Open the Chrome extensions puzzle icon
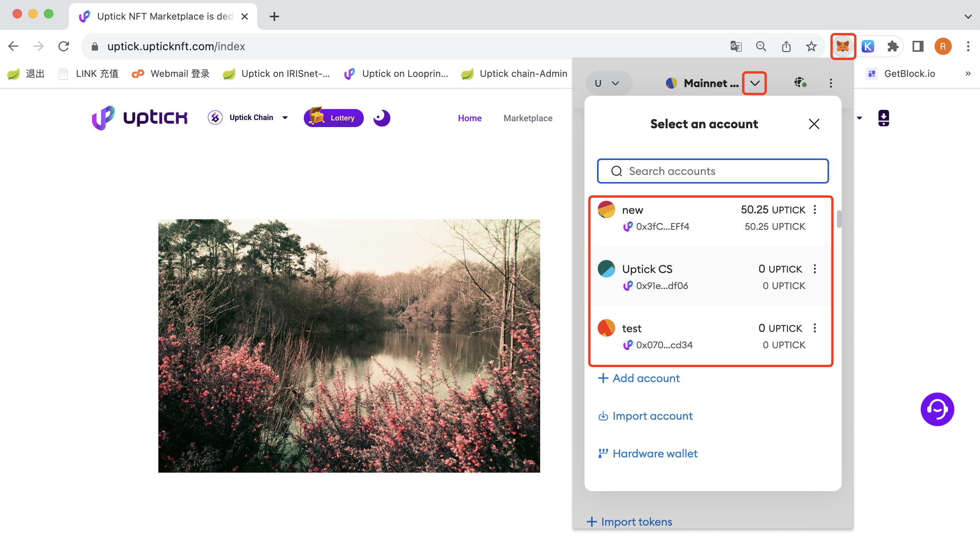Image resolution: width=980 pixels, height=546 pixels. 893,46
